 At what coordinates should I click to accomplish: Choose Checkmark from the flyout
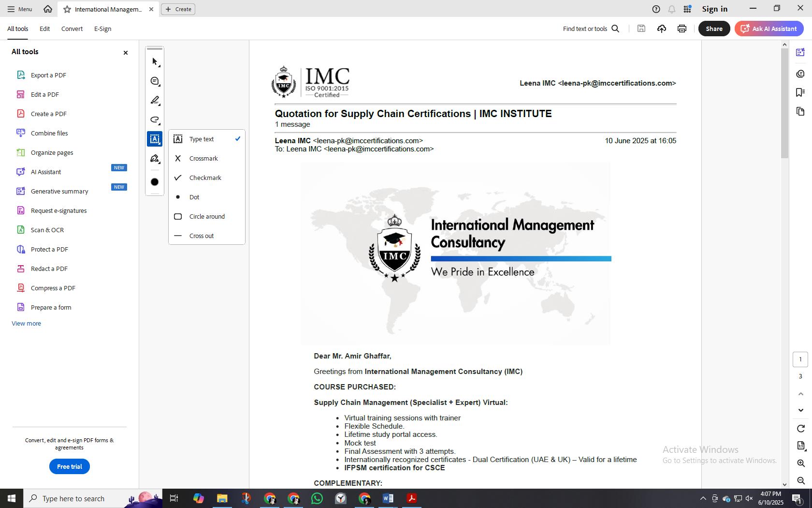[x=207, y=178]
